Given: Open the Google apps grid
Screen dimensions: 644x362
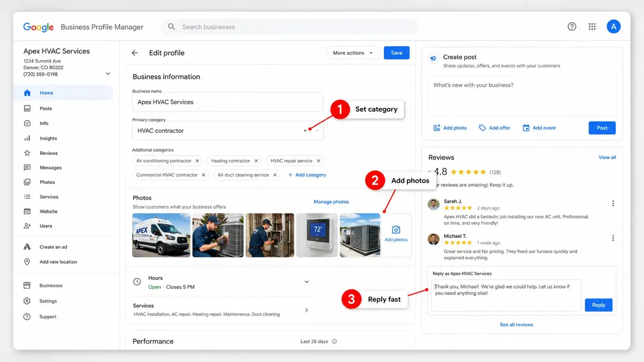Looking at the screenshot, I should pos(592,27).
